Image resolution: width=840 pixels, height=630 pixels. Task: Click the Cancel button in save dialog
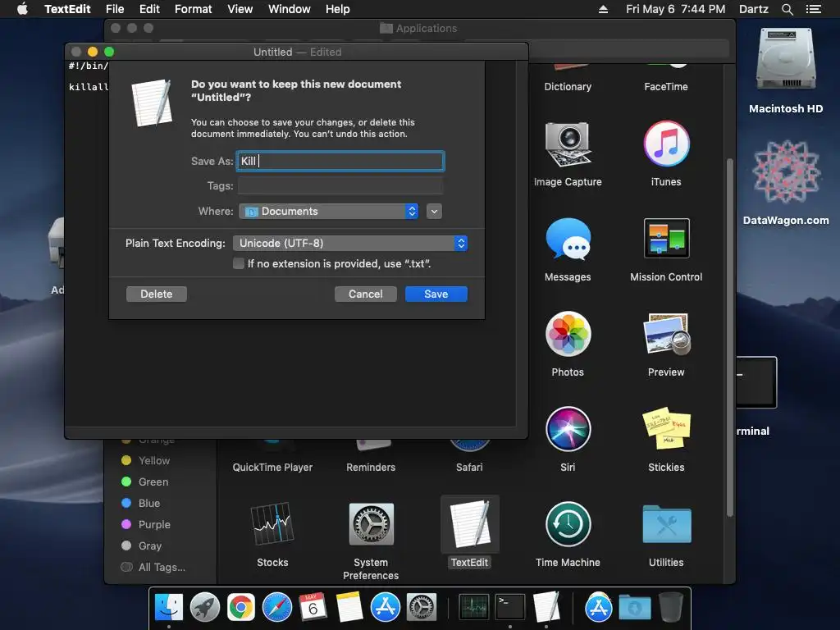click(x=365, y=294)
